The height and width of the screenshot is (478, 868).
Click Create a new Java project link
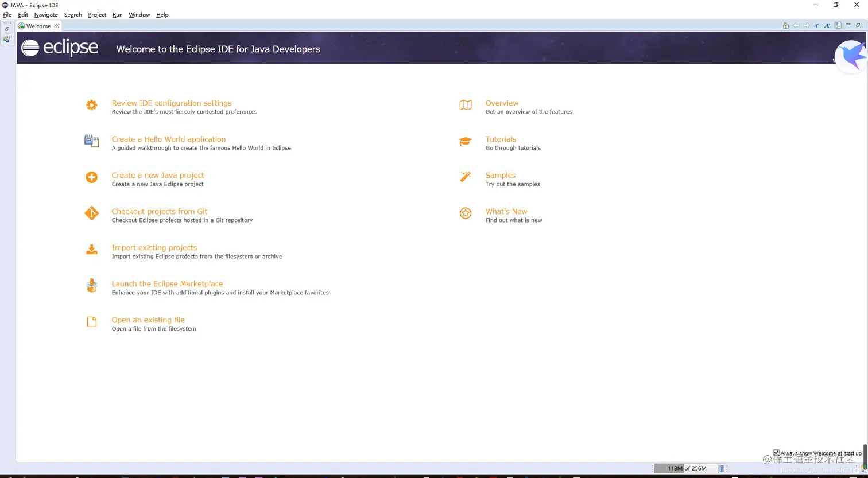click(x=158, y=176)
